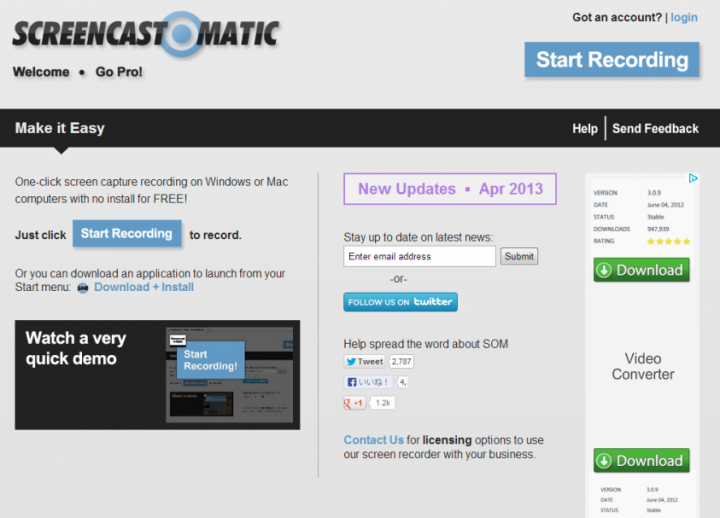Click the Tweet button

[x=365, y=362]
